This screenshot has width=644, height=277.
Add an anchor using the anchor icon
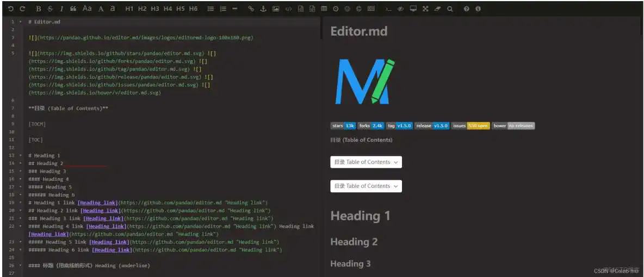point(263,9)
